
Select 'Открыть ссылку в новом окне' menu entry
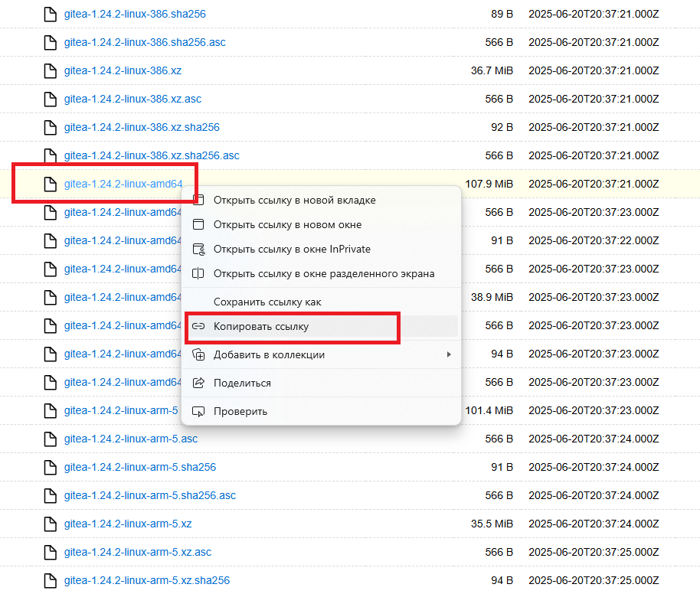point(321,225)
